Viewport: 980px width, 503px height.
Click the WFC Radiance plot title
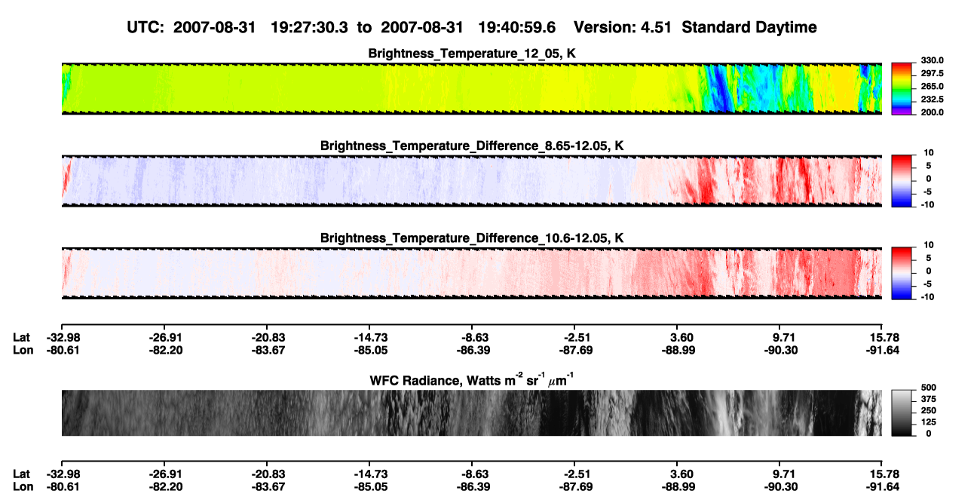point(472,380)
